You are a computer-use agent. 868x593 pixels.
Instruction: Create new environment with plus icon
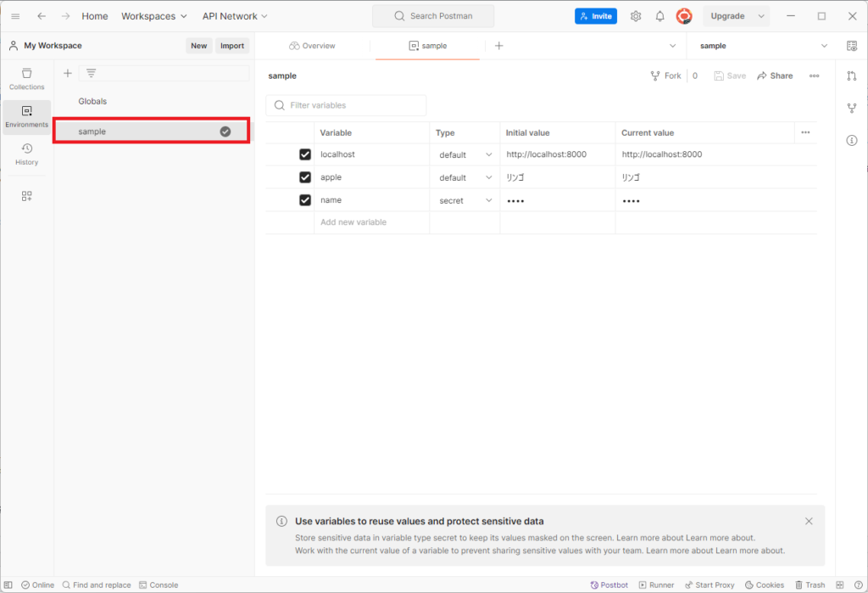68,73
